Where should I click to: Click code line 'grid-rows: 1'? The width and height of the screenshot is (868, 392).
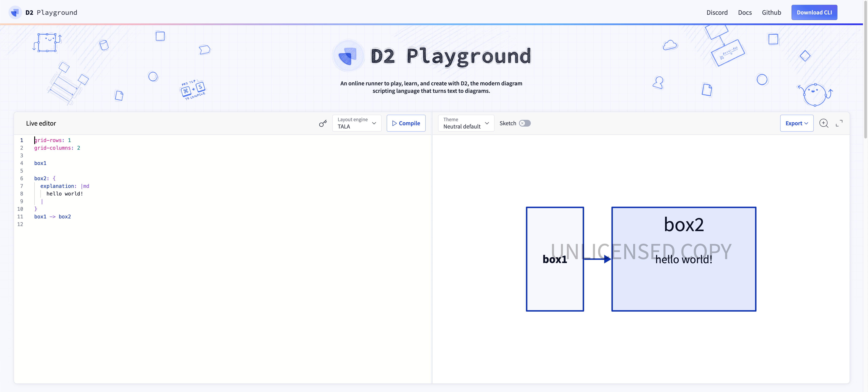pyautogui.click(x=53, y=140)
